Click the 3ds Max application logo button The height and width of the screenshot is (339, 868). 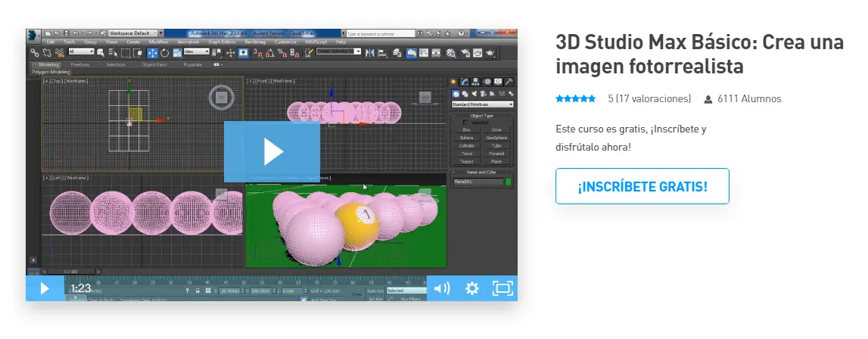pos(33,36)
